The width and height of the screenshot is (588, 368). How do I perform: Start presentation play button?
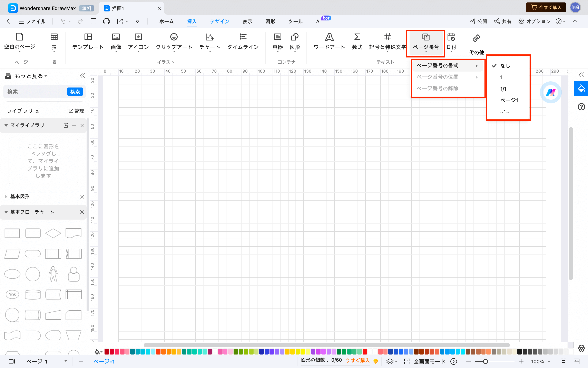point(454,361)
